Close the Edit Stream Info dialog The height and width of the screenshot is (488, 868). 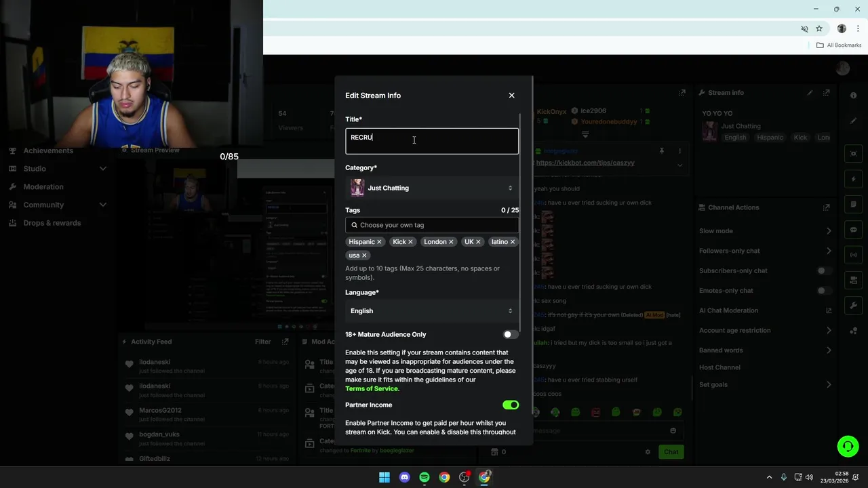(512, 96)
